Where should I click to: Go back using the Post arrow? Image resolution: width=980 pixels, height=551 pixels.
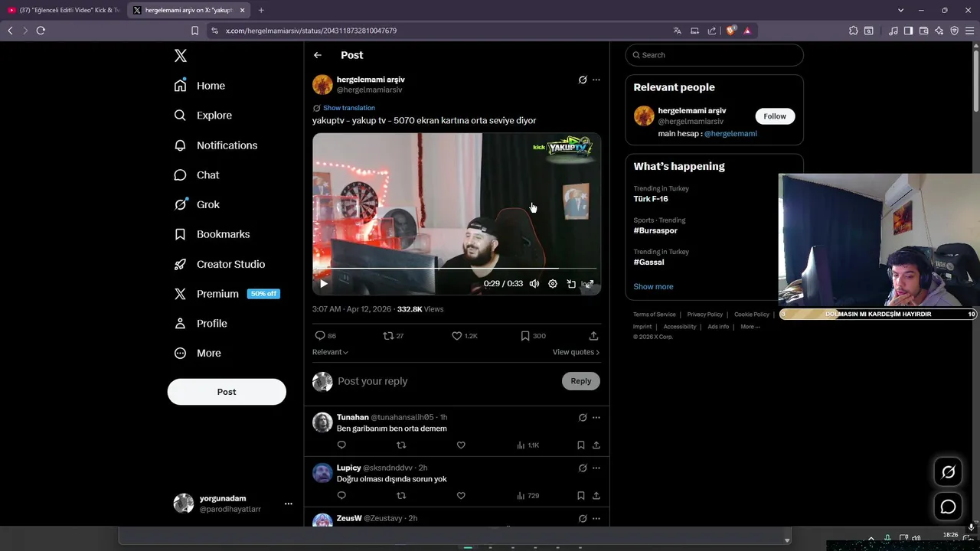coord(318,55)
